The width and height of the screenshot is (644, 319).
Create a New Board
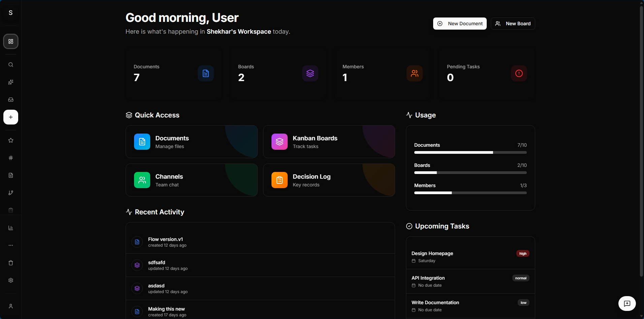513,24
